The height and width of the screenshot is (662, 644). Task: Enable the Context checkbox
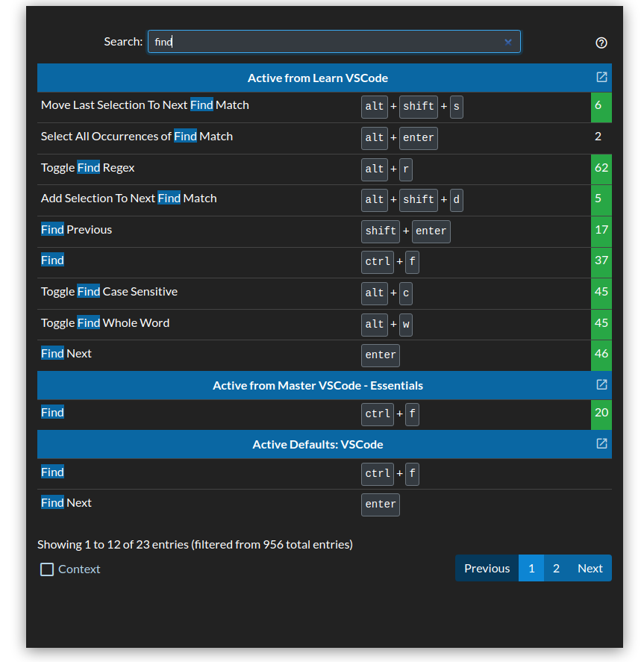(x=47, y=569)
